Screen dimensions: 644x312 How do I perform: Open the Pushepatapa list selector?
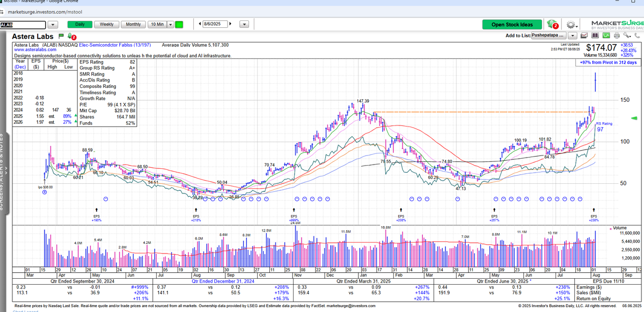click(x=548, y=35)
